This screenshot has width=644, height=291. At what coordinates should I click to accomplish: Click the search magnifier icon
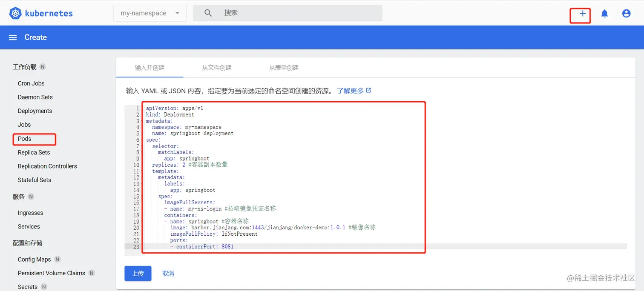(x=208, y=13)
